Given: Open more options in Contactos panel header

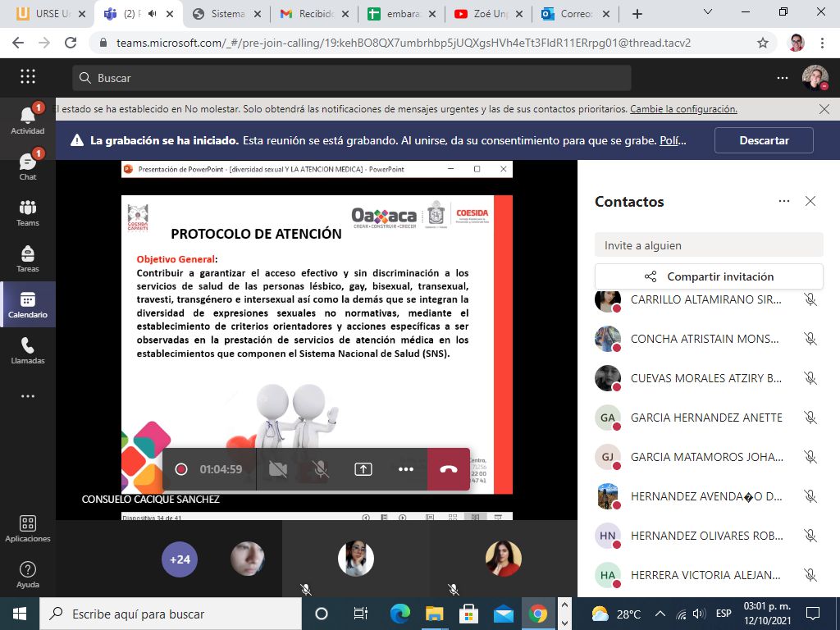Looking at the screenshot, I should (784, 201).
